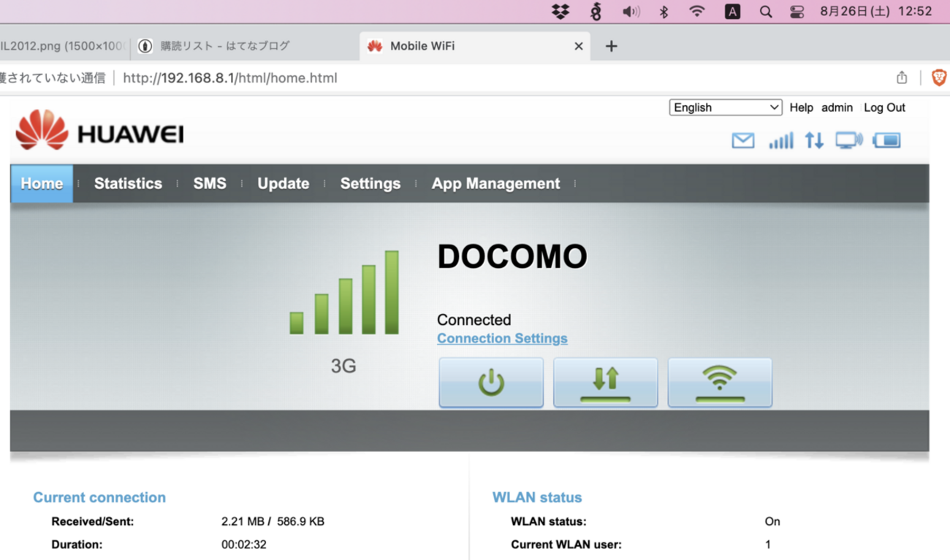
Task: Open the Statistics tab
Action: tap(128, 183)
